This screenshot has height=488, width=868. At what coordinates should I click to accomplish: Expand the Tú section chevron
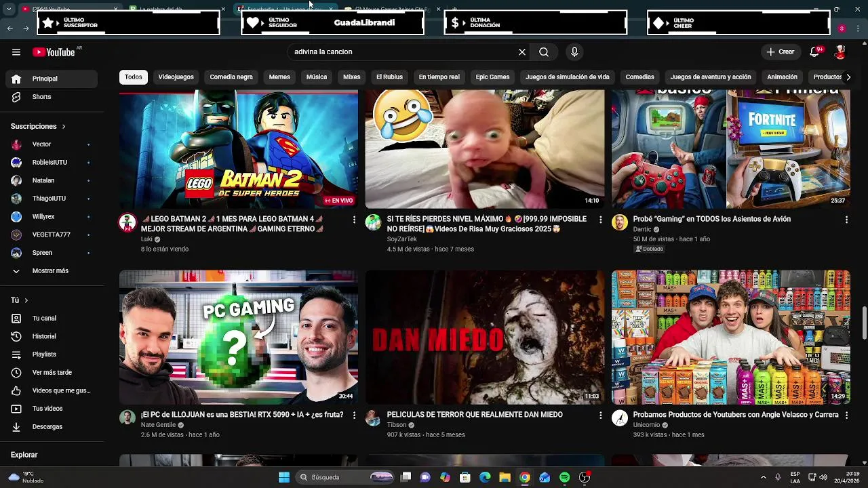point(26,300)
